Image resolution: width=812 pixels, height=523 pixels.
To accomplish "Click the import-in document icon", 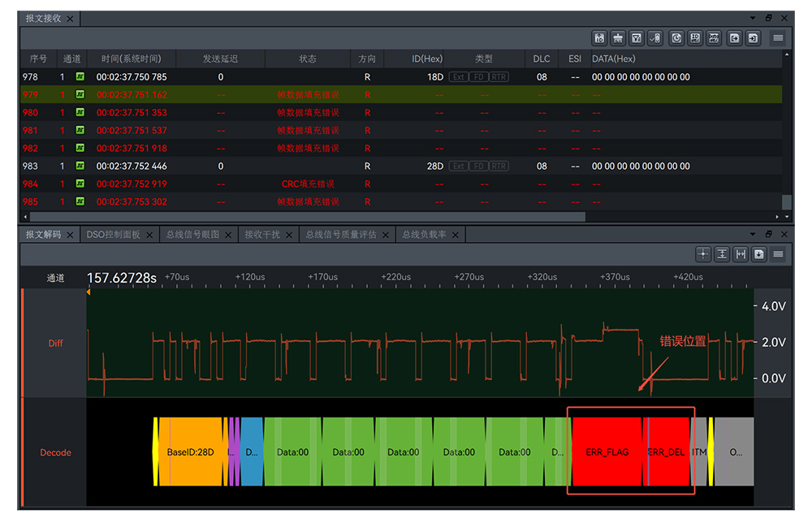I will (x=753, y=38).
